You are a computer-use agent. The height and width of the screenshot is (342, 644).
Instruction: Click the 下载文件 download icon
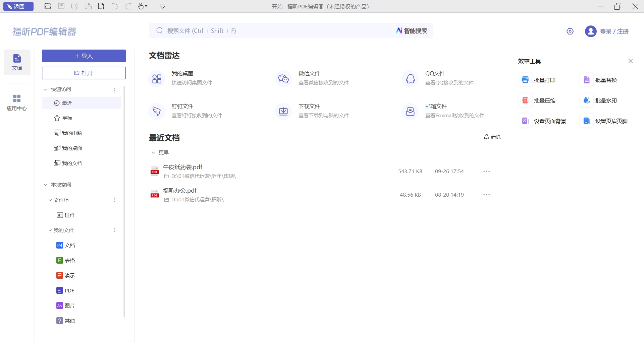(x=283, y=111)
